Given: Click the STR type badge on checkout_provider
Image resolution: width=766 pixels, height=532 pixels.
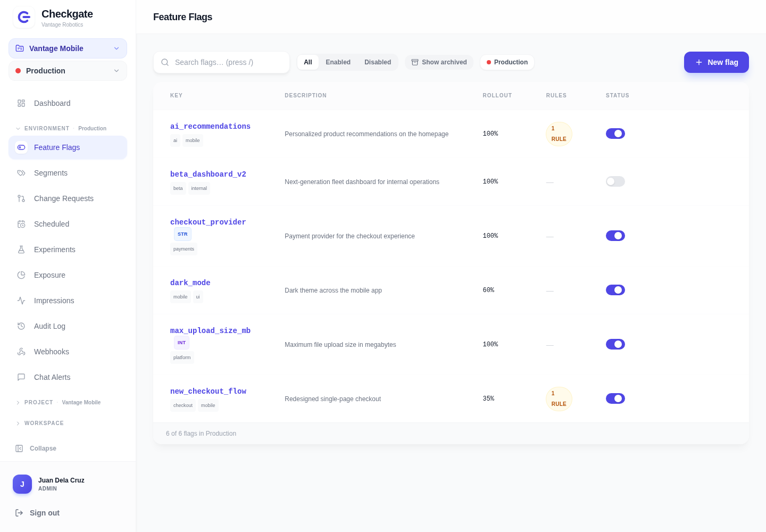Looking at the screenshot, I should [182, 234].
